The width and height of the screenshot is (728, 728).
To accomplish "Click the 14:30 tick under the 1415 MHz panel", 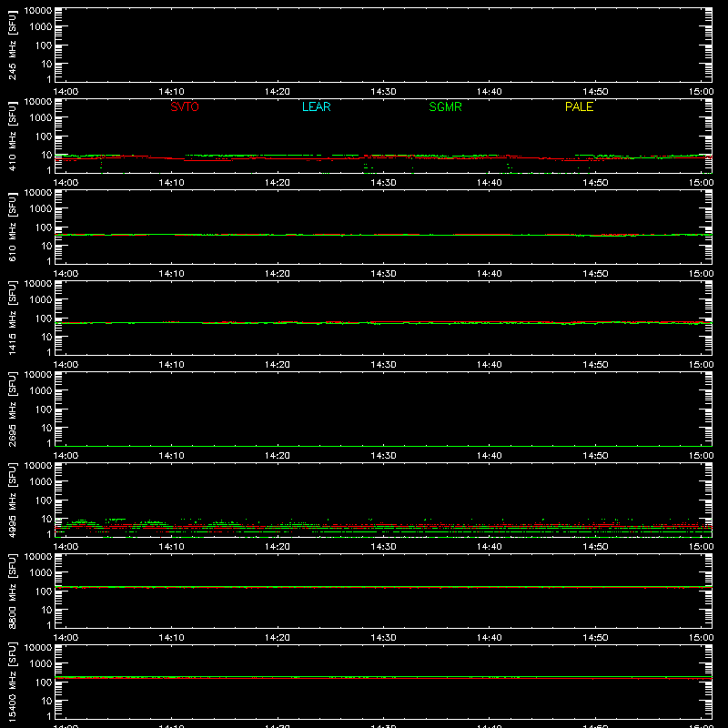I will click(x=383, y=365).
